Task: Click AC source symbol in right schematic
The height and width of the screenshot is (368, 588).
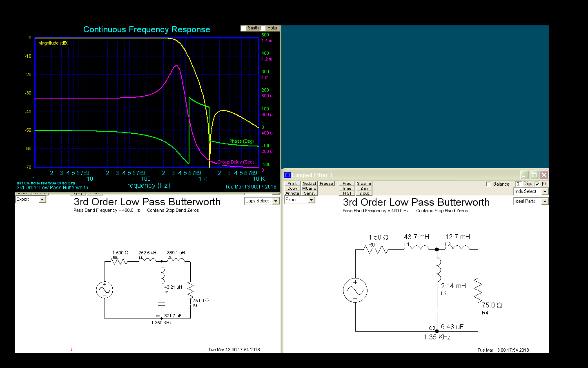Action: pos(355,290)
